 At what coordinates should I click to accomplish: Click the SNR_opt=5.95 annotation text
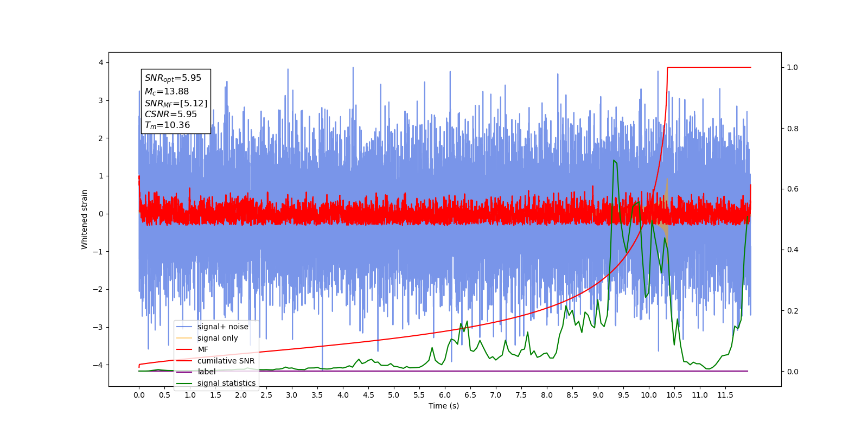point(173,78)
